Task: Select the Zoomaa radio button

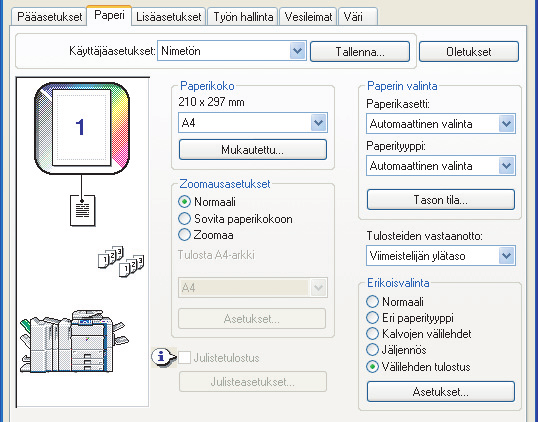Action: point(184,235)
